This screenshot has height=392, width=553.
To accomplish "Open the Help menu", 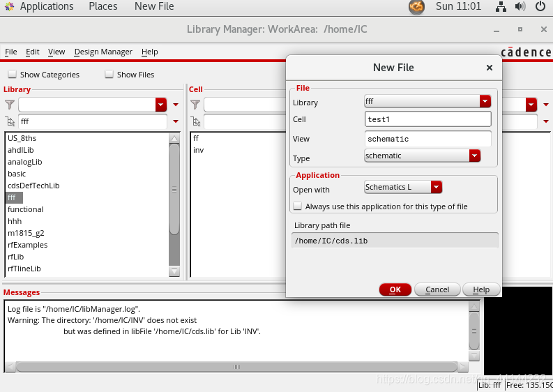I will [x=149, y=52].
